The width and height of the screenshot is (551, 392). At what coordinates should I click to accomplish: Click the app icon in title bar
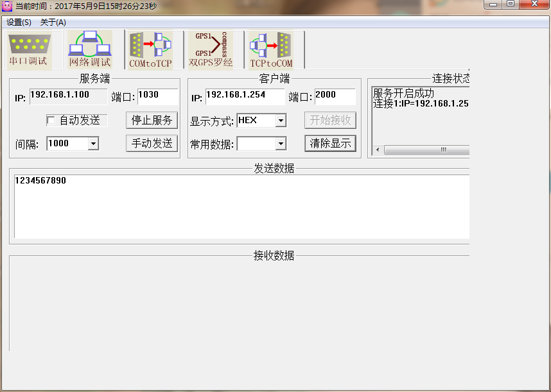[7, 6]
